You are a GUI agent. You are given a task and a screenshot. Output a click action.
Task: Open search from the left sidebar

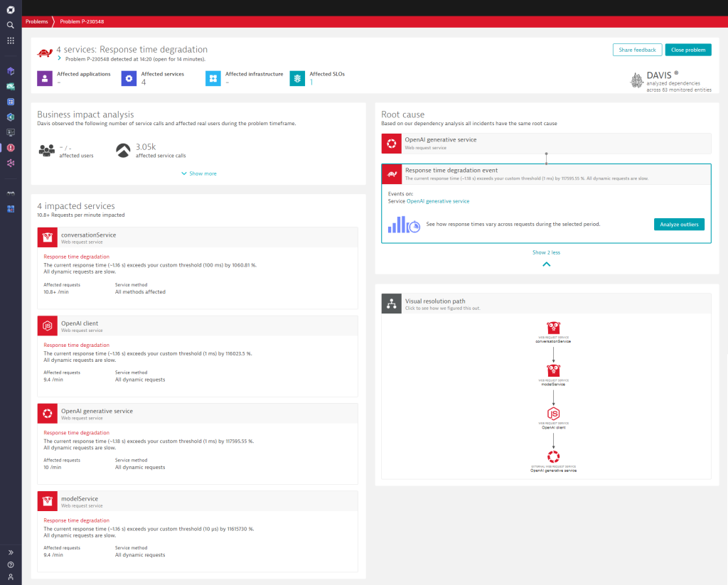10,24
